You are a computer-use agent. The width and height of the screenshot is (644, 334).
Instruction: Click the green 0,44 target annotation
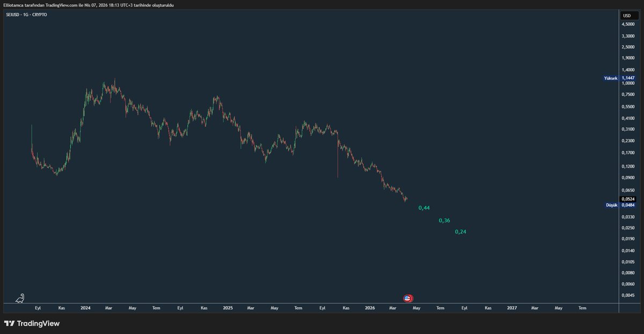(x=424, y=208)
